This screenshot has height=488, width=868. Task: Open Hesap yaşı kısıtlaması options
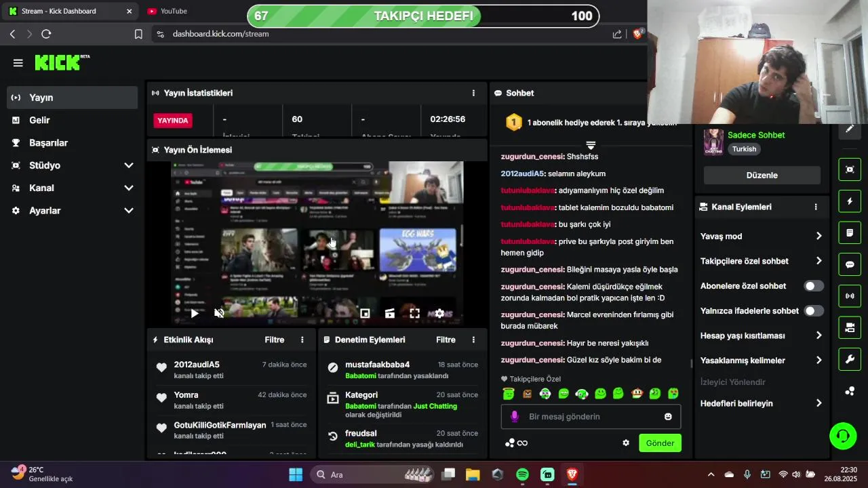tap(762, 335)
